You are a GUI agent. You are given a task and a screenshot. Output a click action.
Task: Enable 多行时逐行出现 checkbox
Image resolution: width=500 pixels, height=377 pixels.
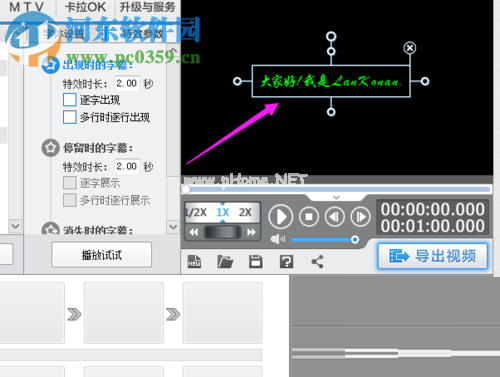[x=70, y=117]
